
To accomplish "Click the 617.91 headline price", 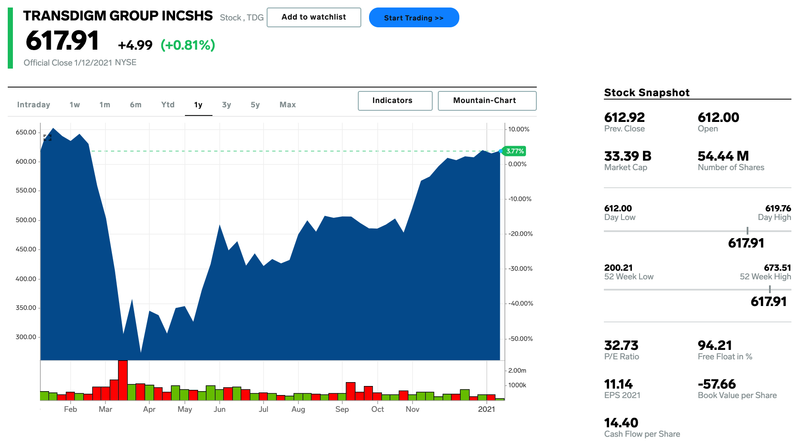I will click(x=62, y=41).
